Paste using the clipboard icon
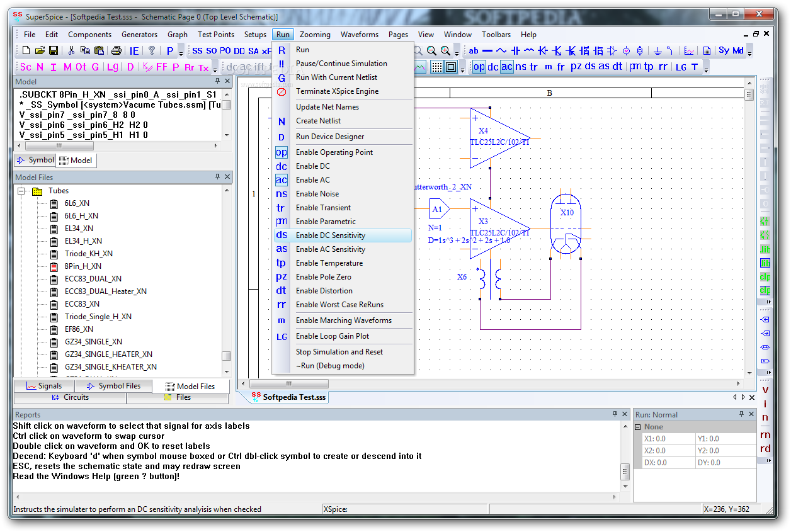The image size is (791, 532). click(x=99, y=50)
